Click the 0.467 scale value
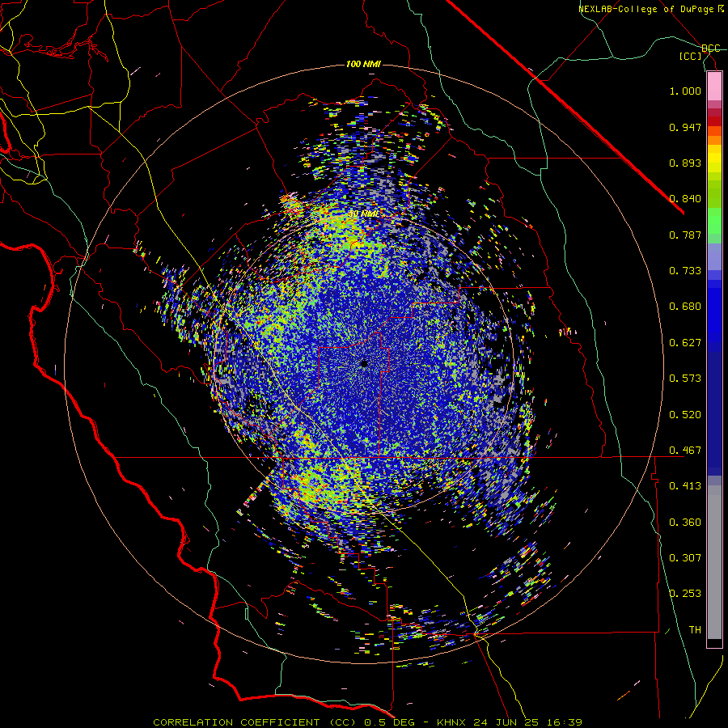The width and height of the screenshot is (728, 728). [685, 451]
